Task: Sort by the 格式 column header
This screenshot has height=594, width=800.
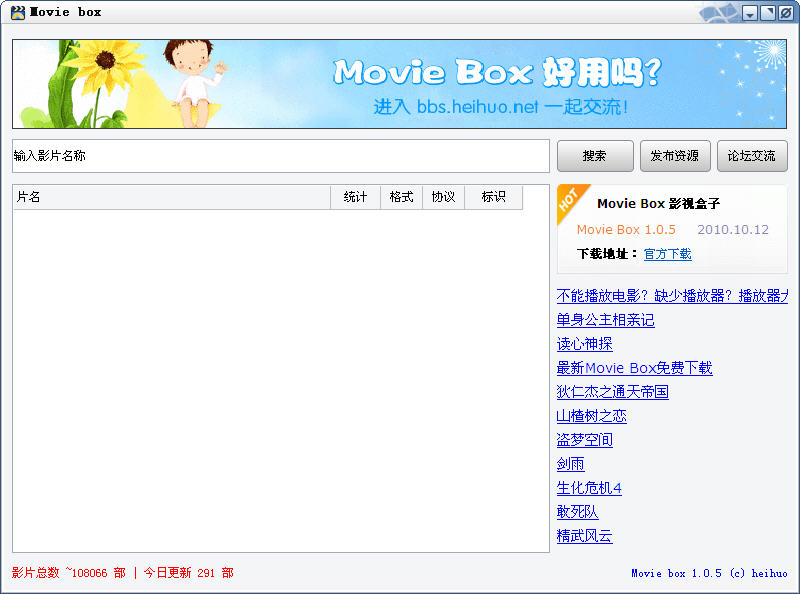Action: coord(401,197)
